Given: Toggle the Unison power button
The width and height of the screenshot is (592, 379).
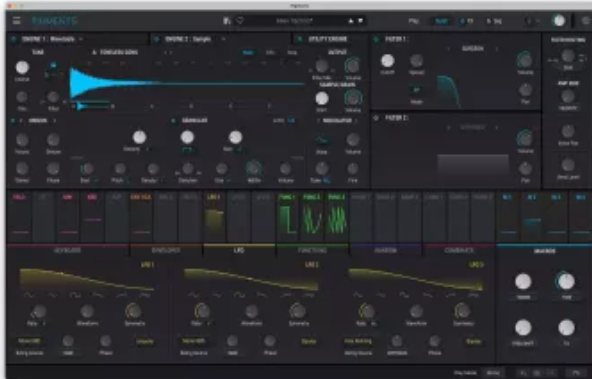Looking at the screenshot, I should pyautogui.click(x=13, y=121).
